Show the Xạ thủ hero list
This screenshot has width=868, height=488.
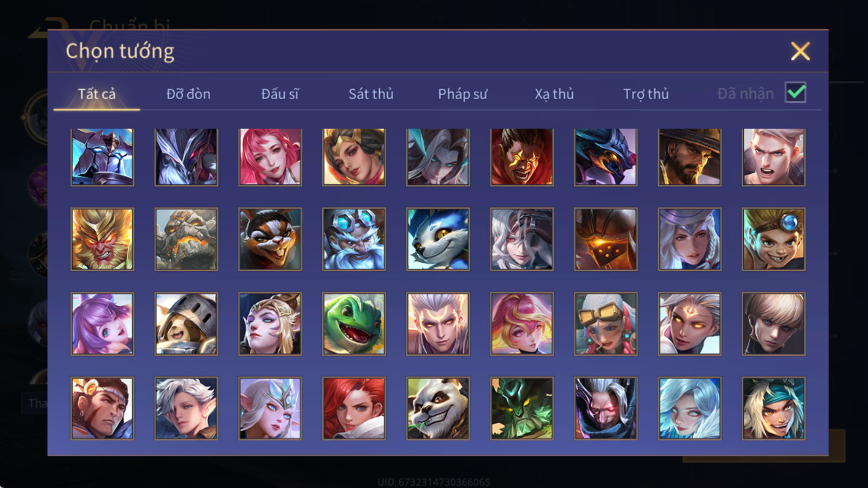(x=554, y=94)
